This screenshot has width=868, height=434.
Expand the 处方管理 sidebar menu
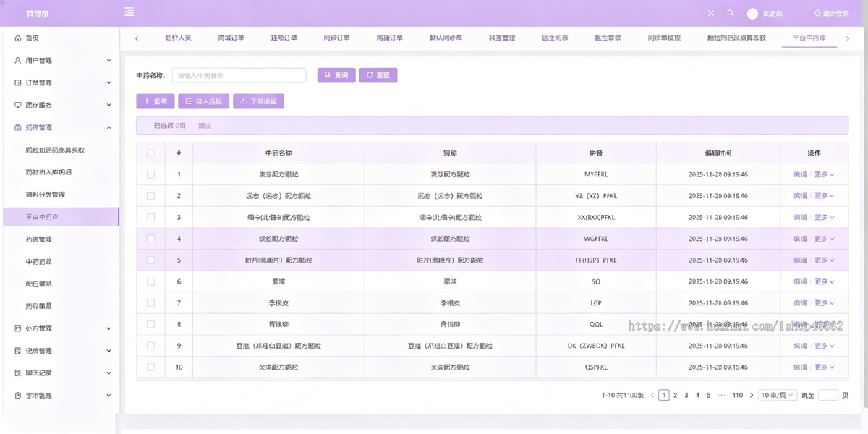[x=60, y=328]
